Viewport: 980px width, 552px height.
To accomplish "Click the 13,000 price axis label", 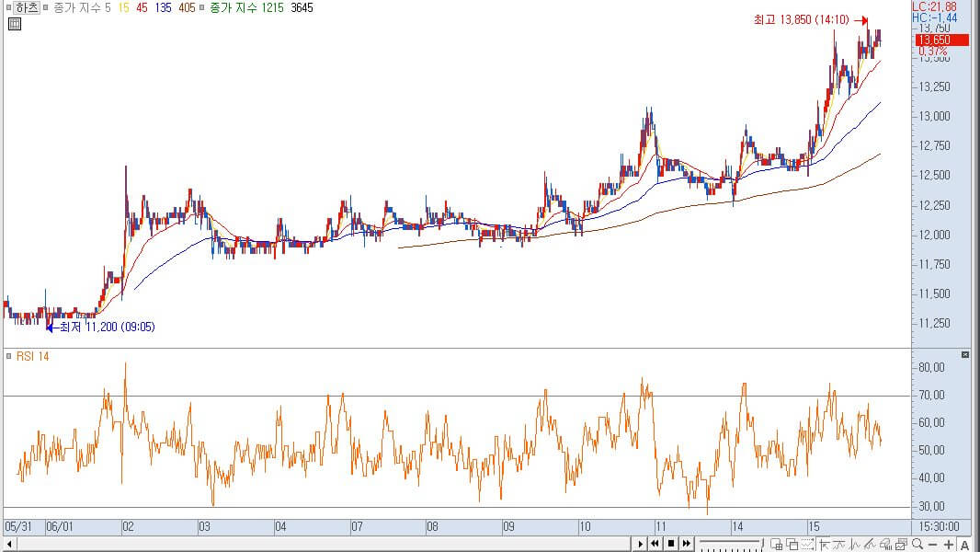I will [x=934, y=116].
